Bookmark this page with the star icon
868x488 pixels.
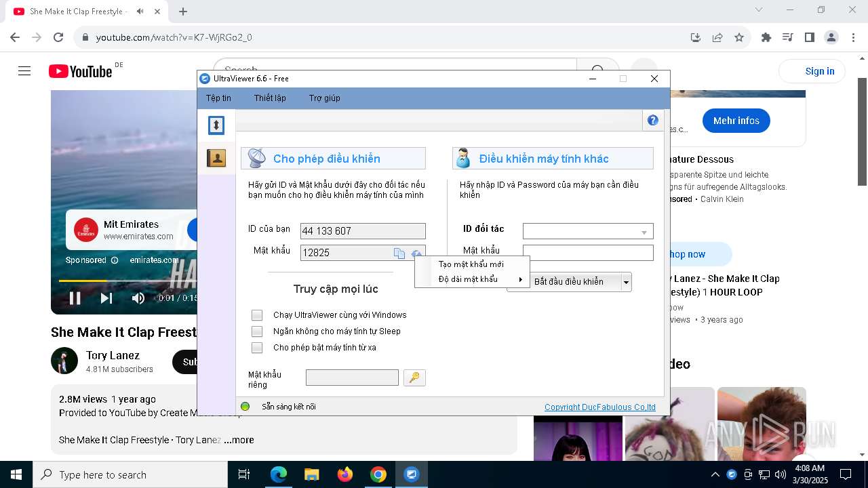pyautogui.click(x=739, y=37)
